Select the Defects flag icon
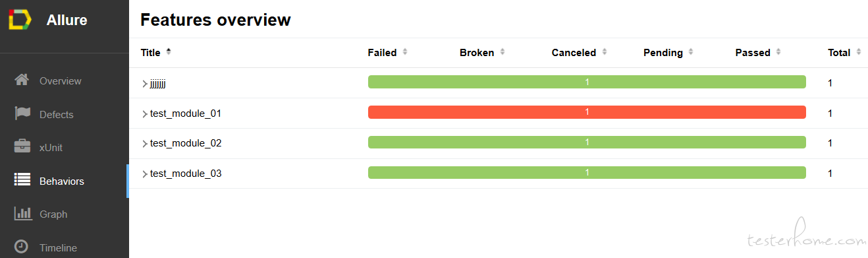 [22, 113]
